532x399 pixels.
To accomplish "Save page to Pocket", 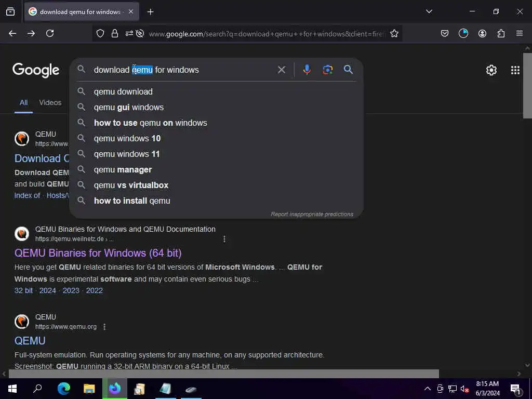I will click(x=445, y=33).
